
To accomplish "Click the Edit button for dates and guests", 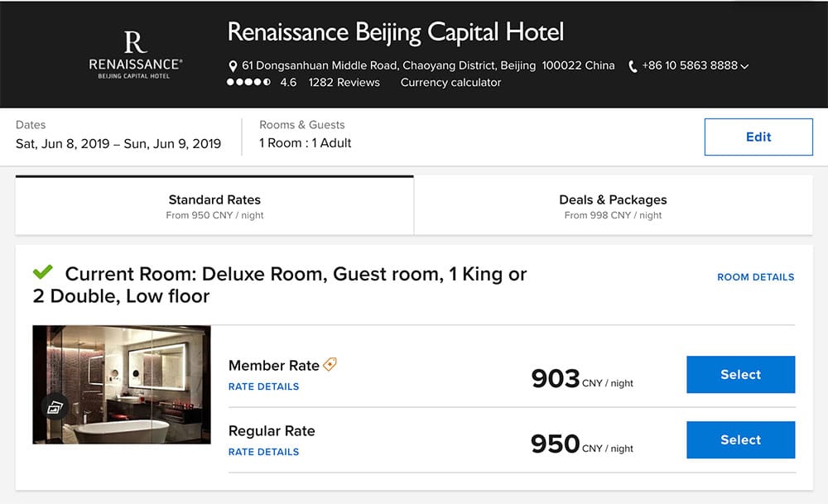I will 758,137.
